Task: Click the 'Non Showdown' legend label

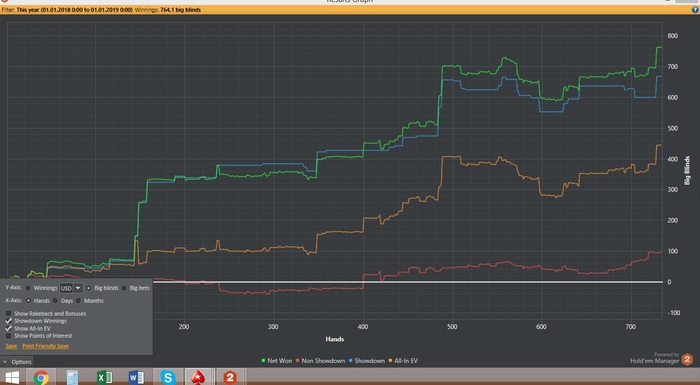Action: [323, 360]
